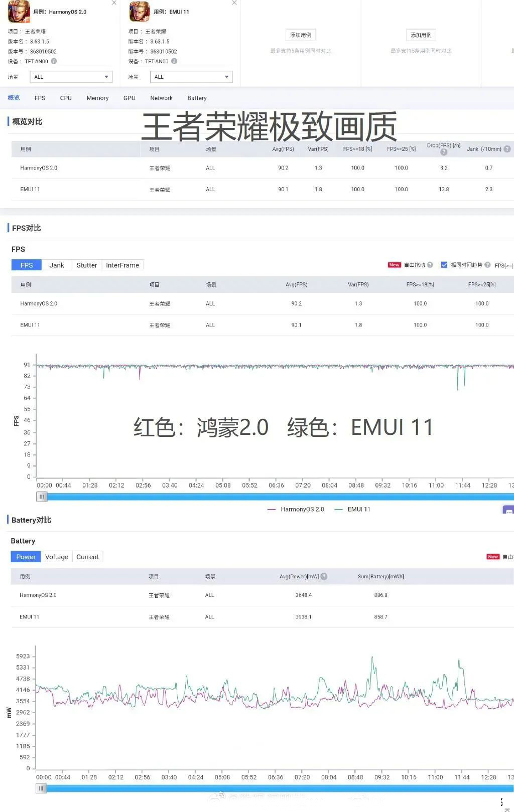Click the Drop(FPS) help question icon
514x812 pixels.
pos(444,152)
